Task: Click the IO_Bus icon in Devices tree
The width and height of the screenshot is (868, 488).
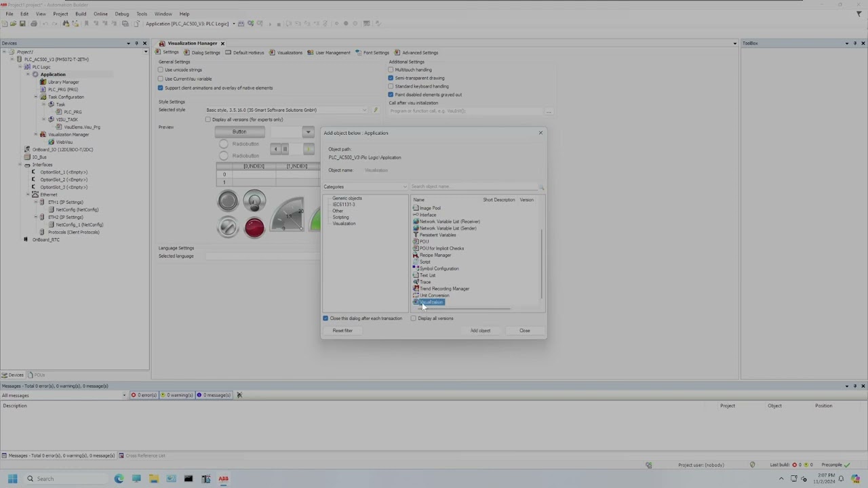Action: 26,157
